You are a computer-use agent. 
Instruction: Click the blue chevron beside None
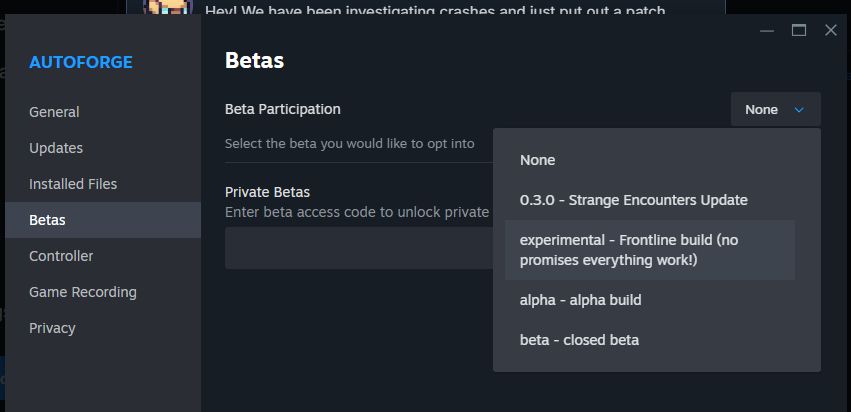tap(799, 110)
